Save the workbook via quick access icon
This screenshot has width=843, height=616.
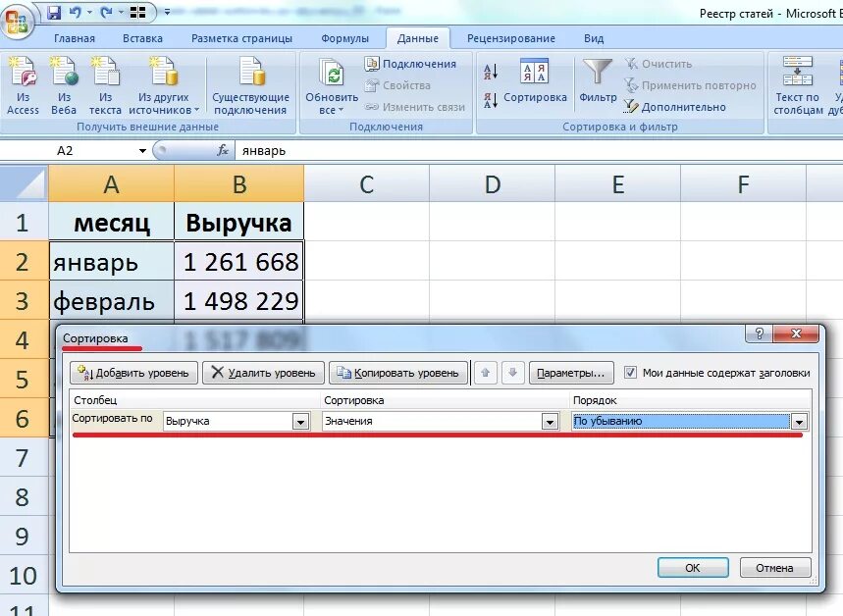pyautogui.click(x=54, y=13)
